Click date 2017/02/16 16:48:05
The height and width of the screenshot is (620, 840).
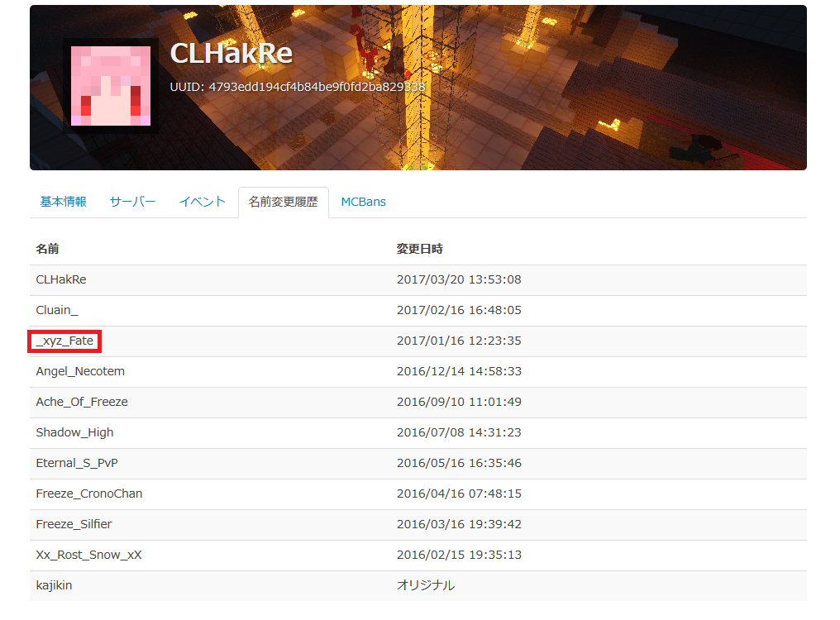(x=459, y=310)
